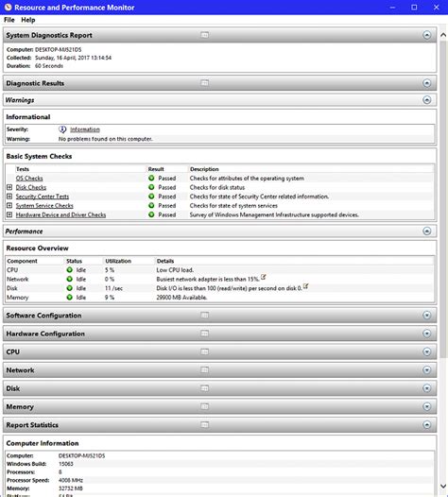448x497 pixels.
Task: Select the 'Low CPU load.' detail
Action: tap(175, 270)
